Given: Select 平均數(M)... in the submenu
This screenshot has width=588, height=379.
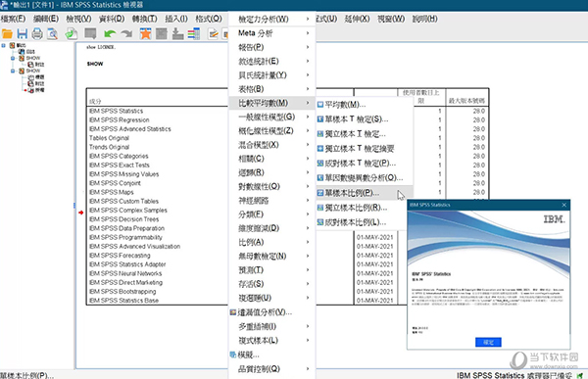Looking at the screenshot, I should point(365,105).
